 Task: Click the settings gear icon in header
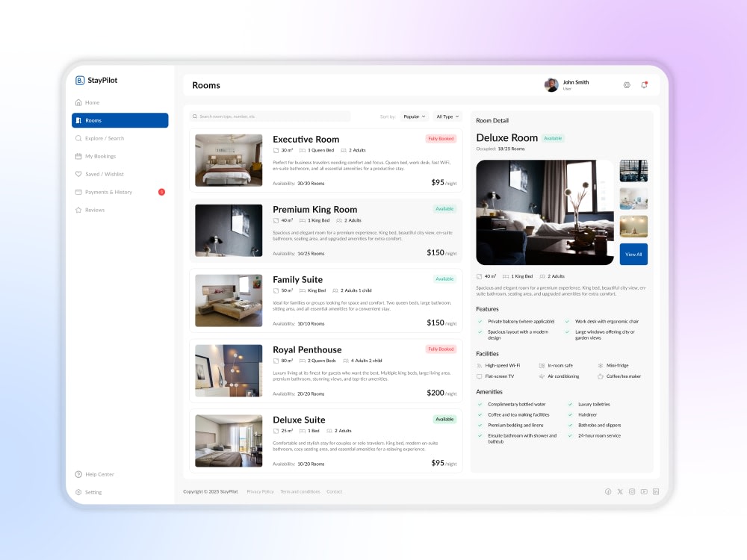coord(627,85)
